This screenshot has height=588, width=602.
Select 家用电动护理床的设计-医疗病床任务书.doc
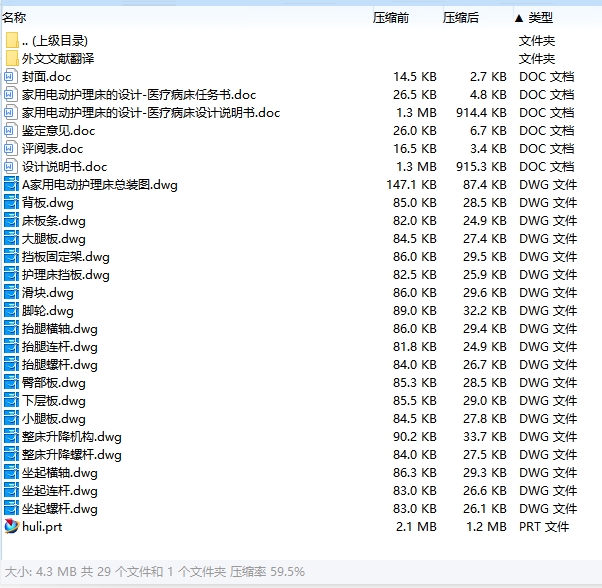coord(139,94)
